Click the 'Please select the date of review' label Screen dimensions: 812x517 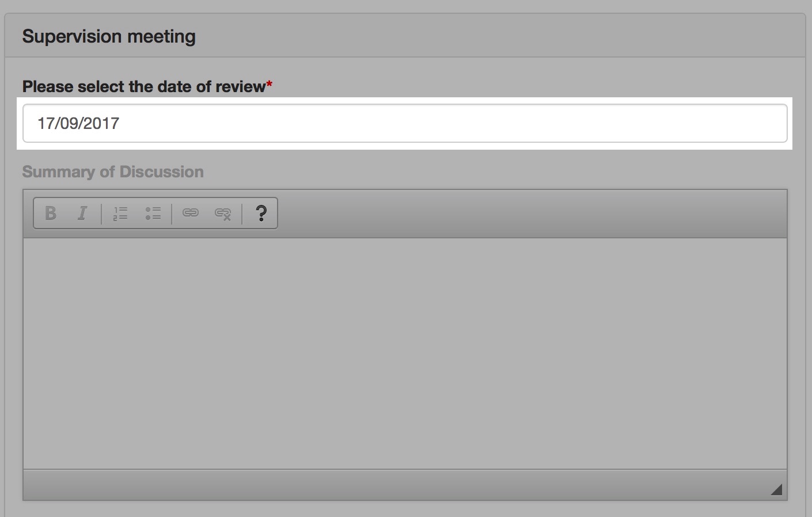tap(144, 86)
